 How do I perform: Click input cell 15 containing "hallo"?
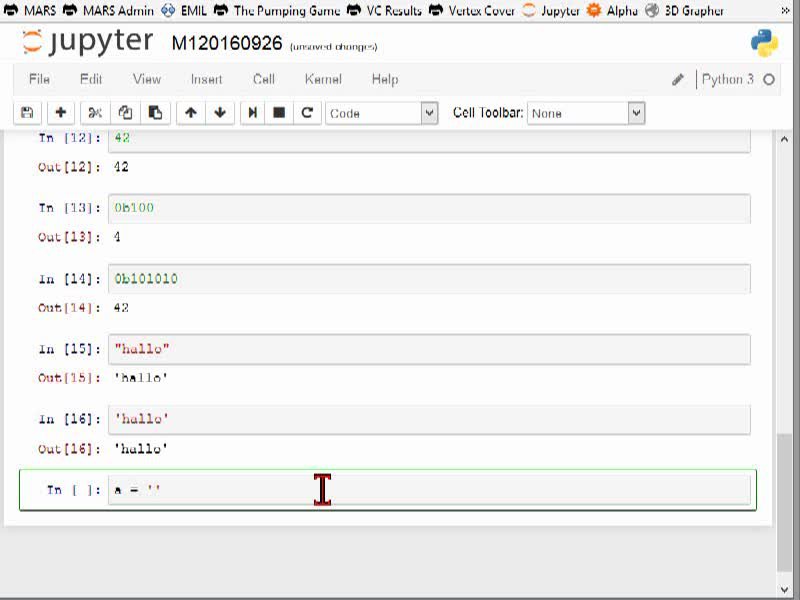click(429, 349)
